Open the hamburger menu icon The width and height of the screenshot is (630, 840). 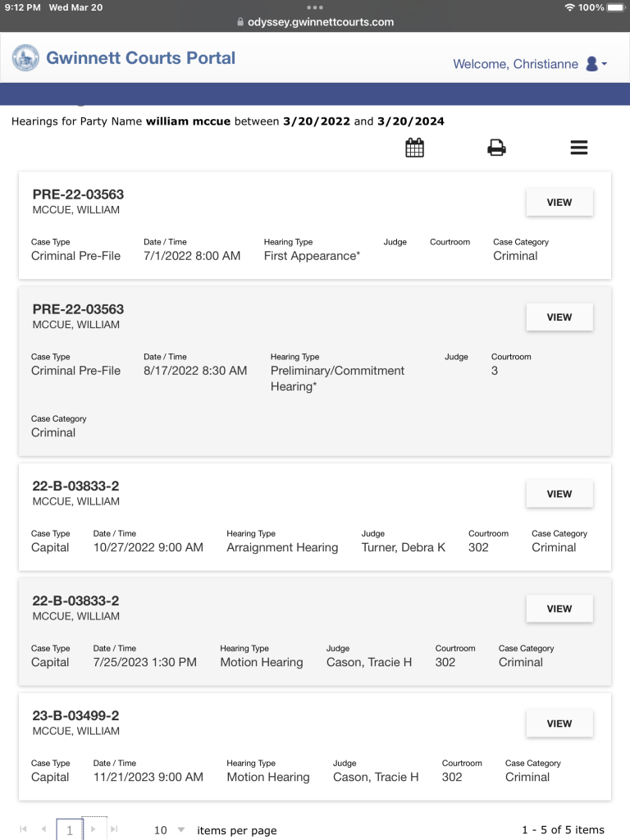(579, 148)
